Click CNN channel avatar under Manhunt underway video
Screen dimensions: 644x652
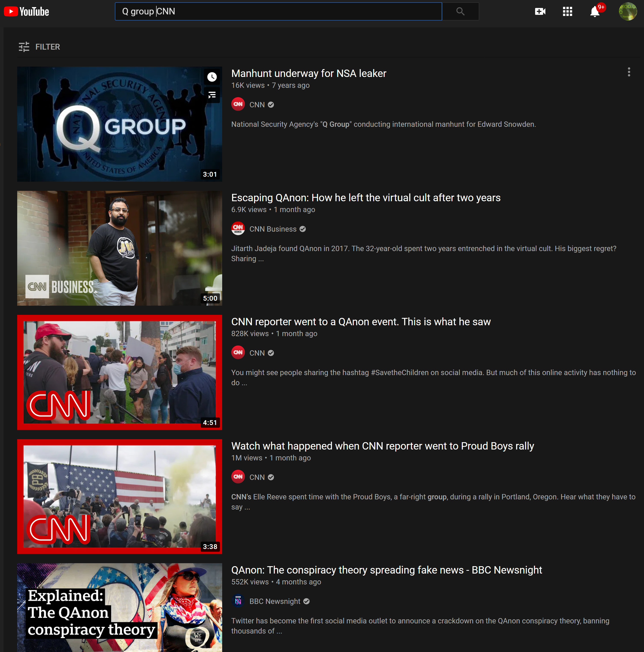238,104
